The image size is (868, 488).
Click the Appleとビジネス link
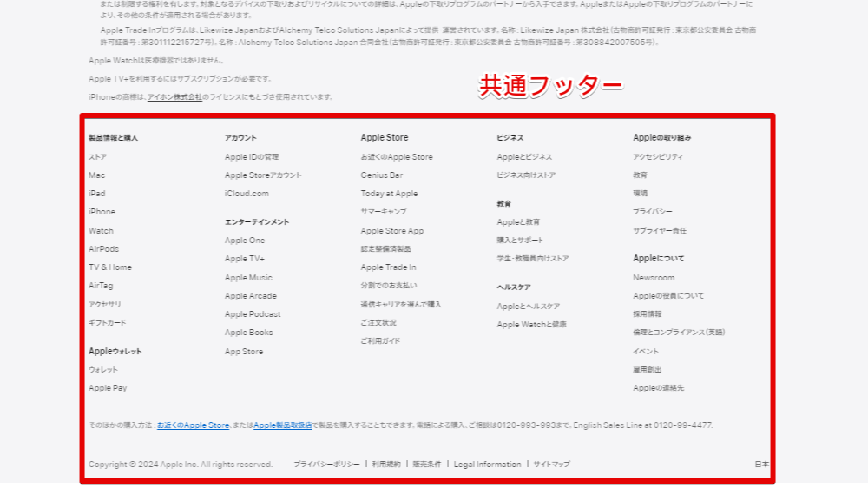(x=524, y=157)
